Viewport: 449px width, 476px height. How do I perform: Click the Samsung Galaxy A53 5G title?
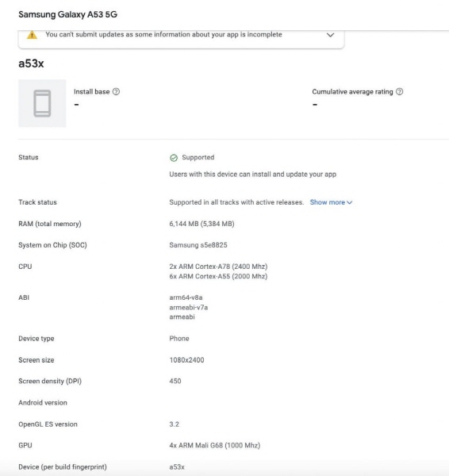pos(67,14)
